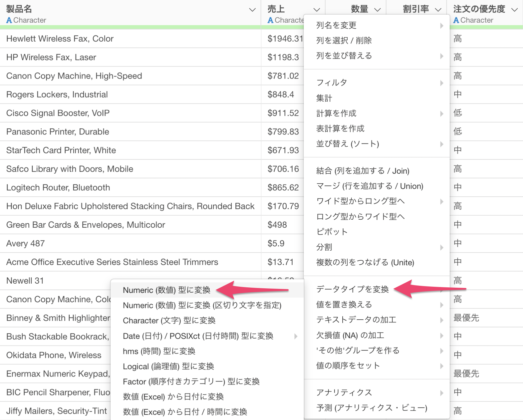Screen dimensions: 523x420
Task: Select cell Avery 487
Action: [x=25, y=244]
